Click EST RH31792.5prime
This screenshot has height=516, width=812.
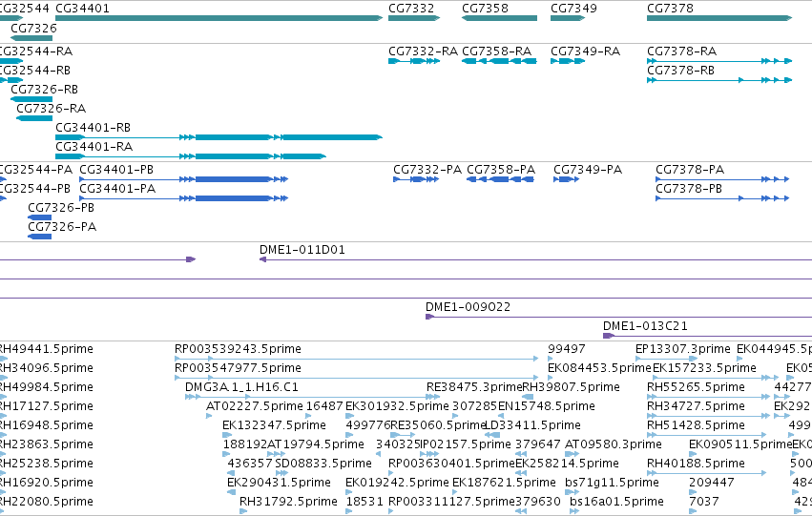pos(288,502)
